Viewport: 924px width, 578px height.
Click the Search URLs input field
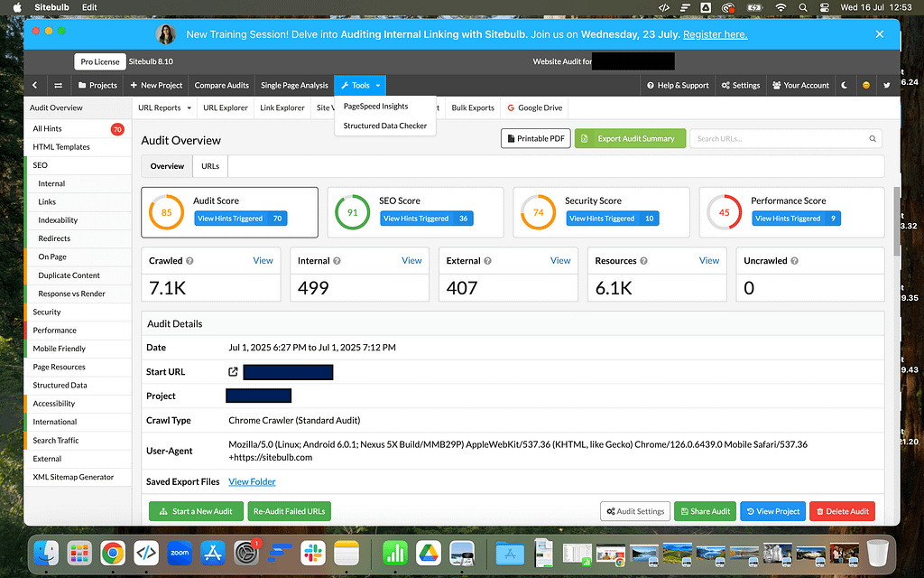(x=778, y=139)
